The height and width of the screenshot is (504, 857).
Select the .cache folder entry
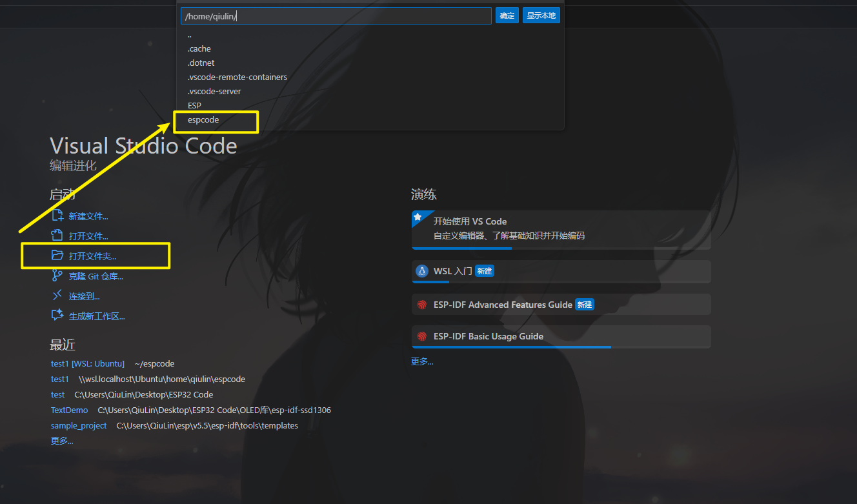370,49
